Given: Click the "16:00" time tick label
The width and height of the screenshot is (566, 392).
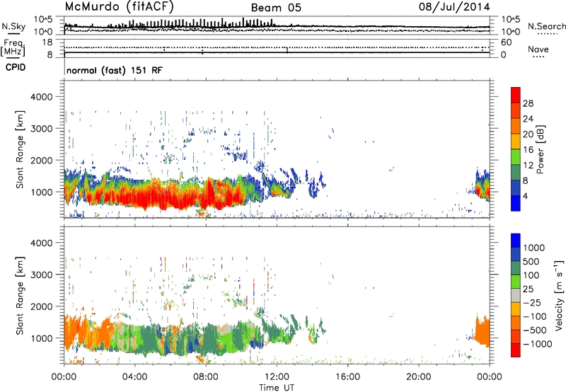Looking at the screenshot, I should pyautogui.click(x=347, y=377).
